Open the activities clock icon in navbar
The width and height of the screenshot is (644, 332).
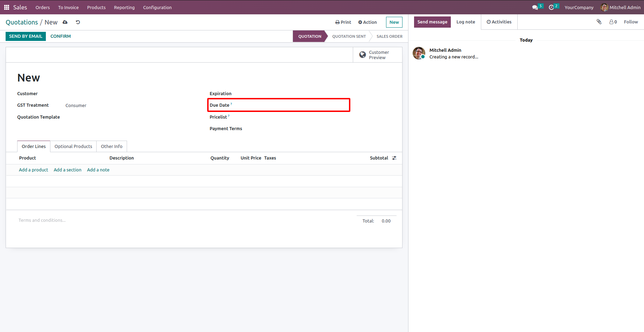click(551, 7)
